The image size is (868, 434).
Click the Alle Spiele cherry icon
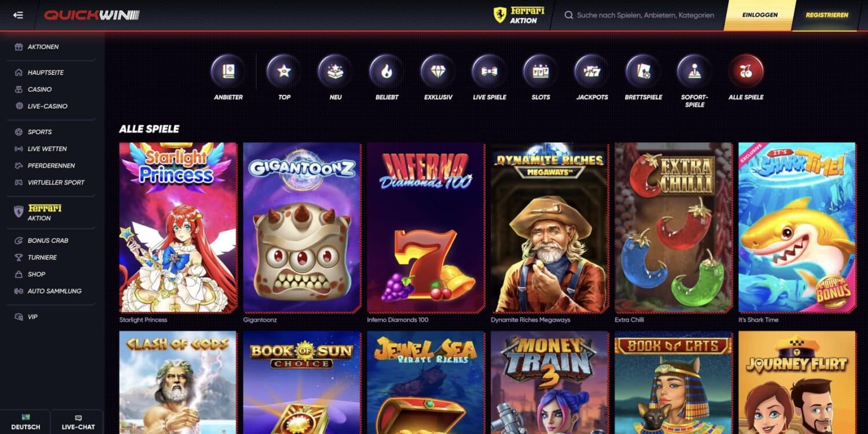(746, 71)
